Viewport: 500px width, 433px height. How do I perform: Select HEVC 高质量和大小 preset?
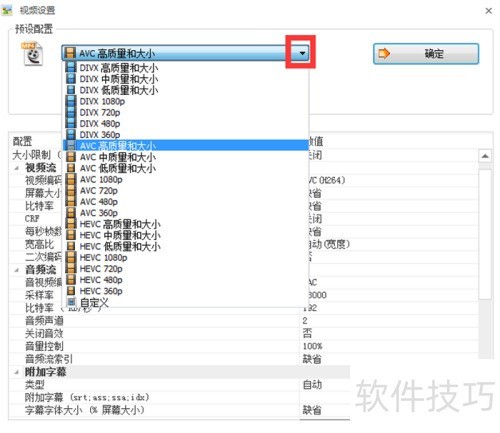point(186,224)
